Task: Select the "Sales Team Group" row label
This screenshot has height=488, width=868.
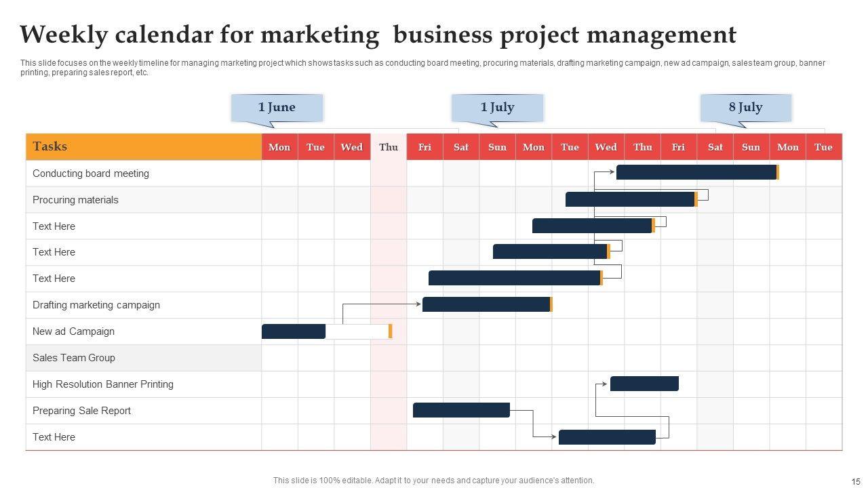Action: (x=74, y=358)
